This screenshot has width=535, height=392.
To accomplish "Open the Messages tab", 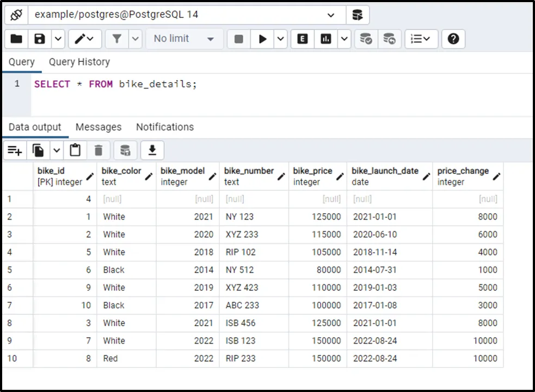I will pos(99,127).
